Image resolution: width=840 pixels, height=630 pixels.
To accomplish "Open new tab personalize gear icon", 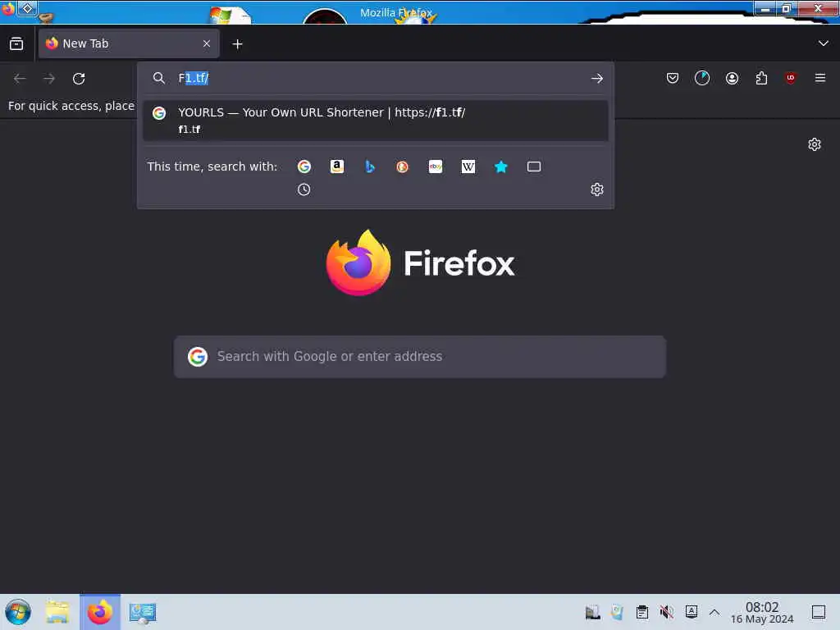I will point(815,144).
